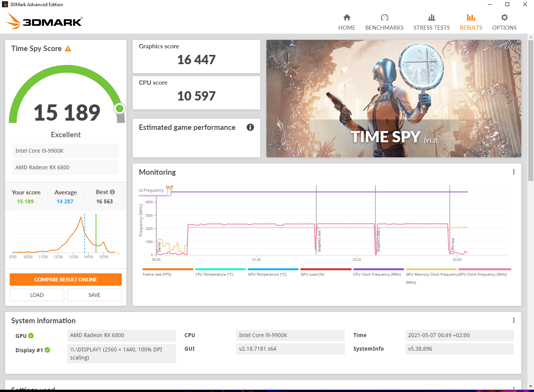Screen dimensions: 534x392
Task: Click the AMD Radeon RX 6800 box under score
Action: pyautogui.click(x=66, y=167)
